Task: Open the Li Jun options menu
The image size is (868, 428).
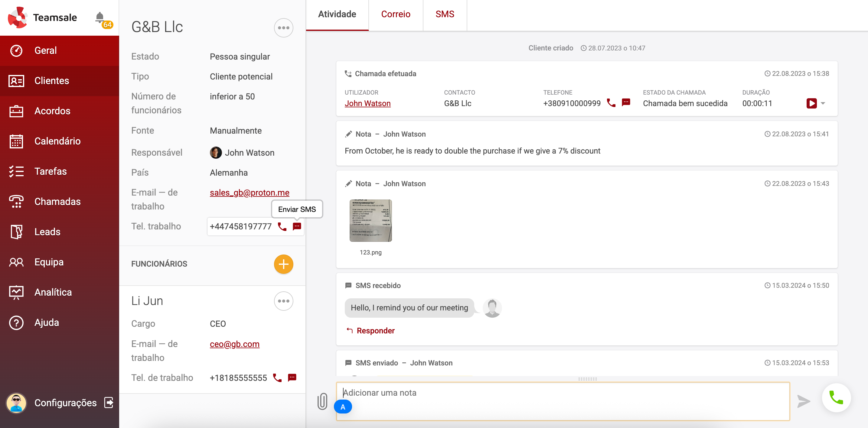Action: coord(283,301)
